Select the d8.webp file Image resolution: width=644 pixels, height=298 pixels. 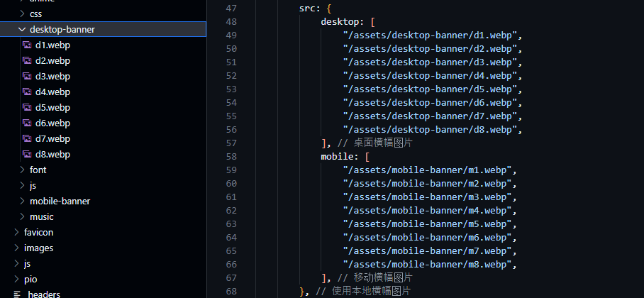[52, 154]
